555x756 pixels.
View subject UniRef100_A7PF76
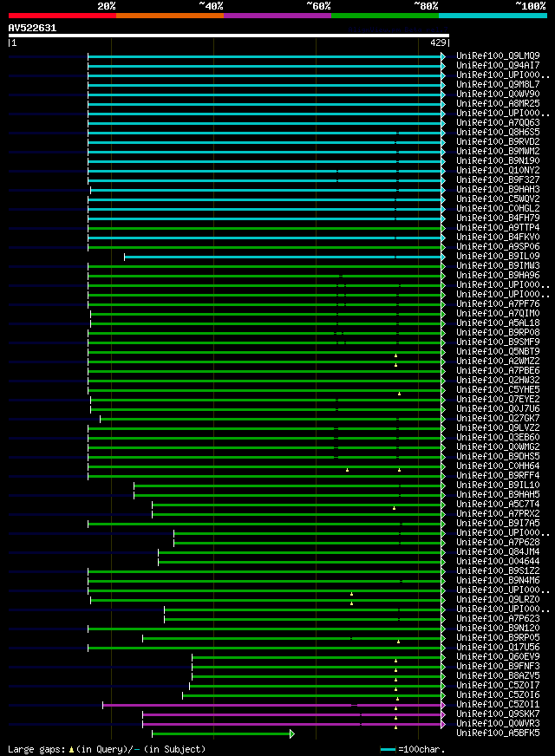click(x=498, y=303)
